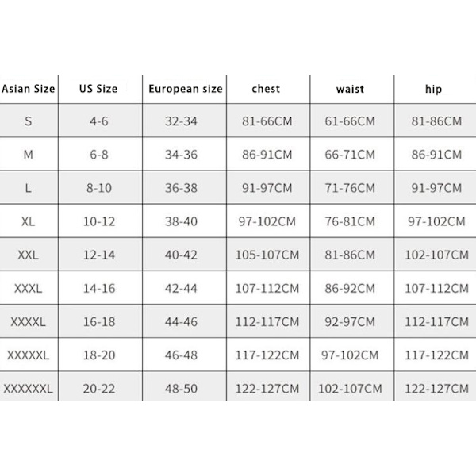Click waist value 102-107CM in last row
476x476 pixels.
point(350,389)
